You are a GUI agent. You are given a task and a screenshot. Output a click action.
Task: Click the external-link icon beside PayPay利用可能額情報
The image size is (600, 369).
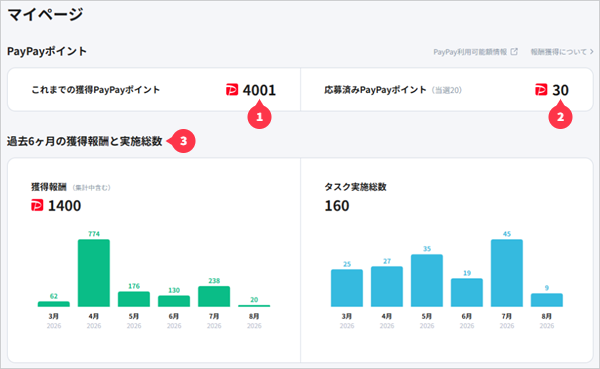coord(514,51)
